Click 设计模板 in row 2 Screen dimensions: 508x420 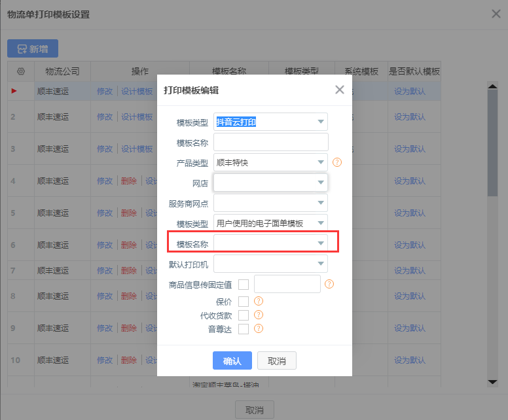click(x=137, y=116)
